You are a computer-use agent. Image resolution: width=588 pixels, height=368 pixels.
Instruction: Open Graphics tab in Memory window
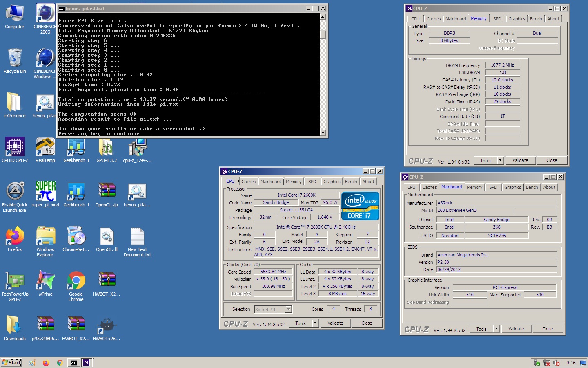517,19
